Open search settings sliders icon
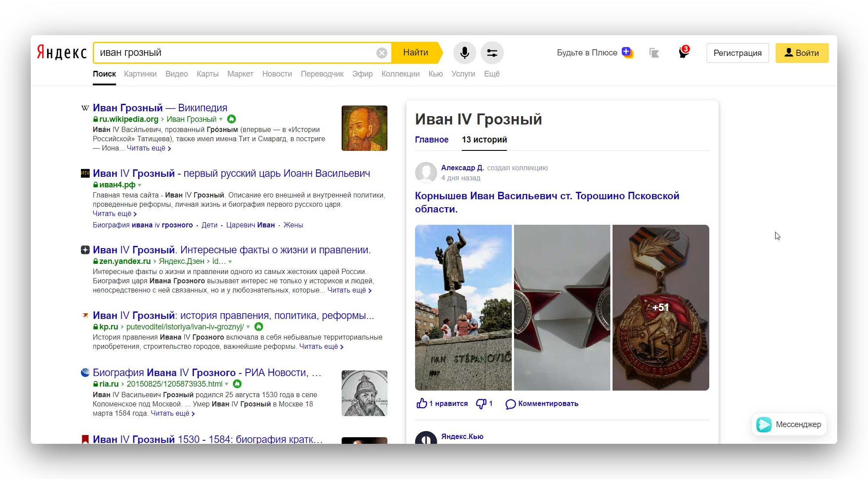The height and width of the screenshot is (479, 868). point(492,53)
